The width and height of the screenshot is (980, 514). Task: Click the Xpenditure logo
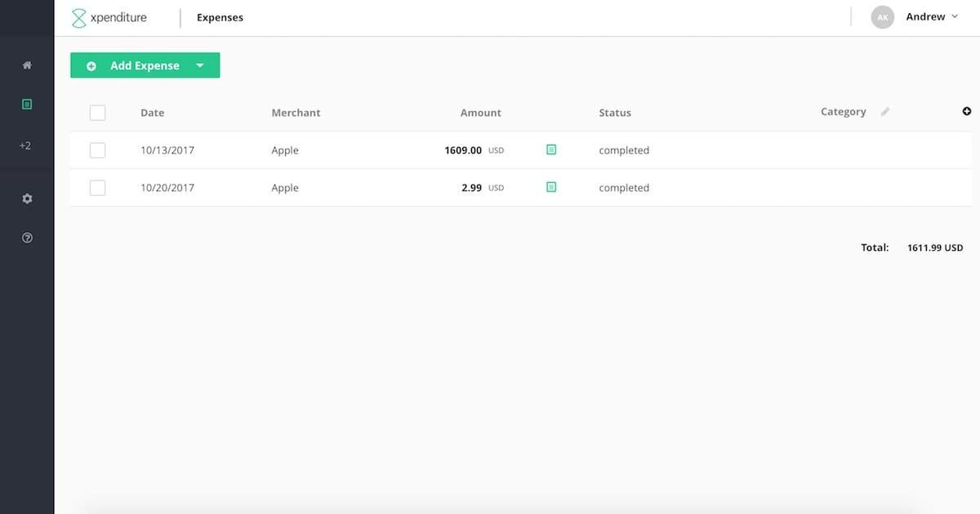109,17
